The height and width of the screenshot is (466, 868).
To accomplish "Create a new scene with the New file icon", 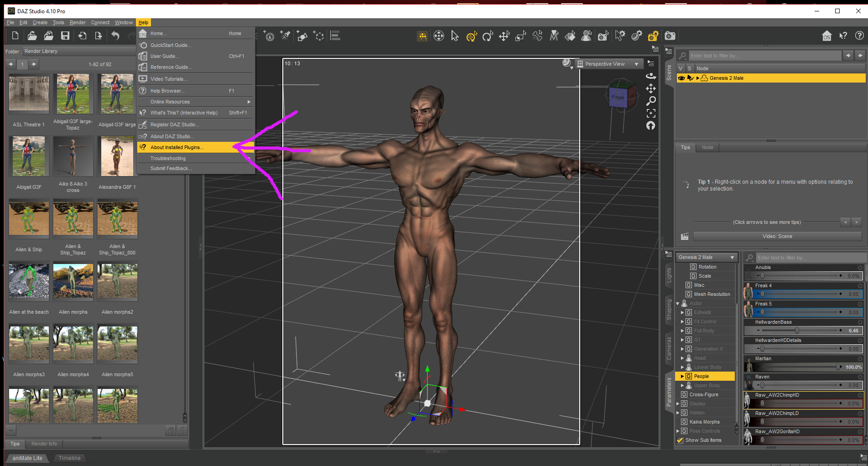I will (15, 36).
